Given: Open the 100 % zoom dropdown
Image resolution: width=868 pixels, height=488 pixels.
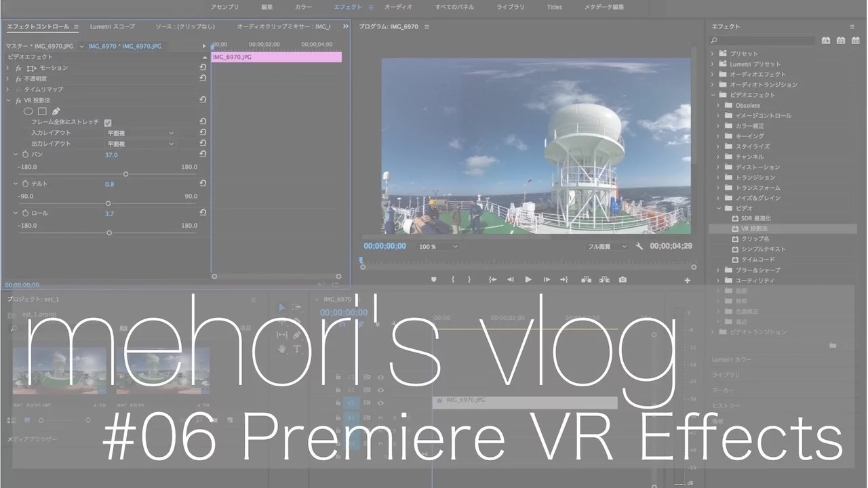Looking at the screenshot, I should (x=438, y=247).
